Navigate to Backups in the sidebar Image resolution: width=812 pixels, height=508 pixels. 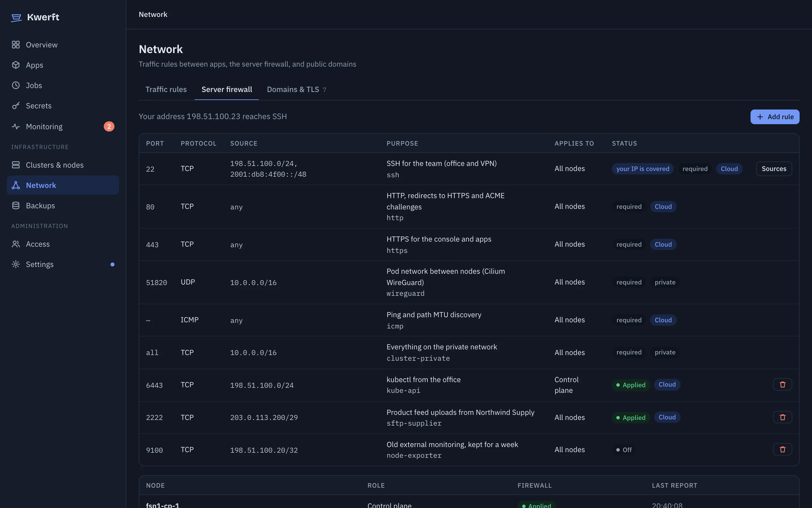63,206
